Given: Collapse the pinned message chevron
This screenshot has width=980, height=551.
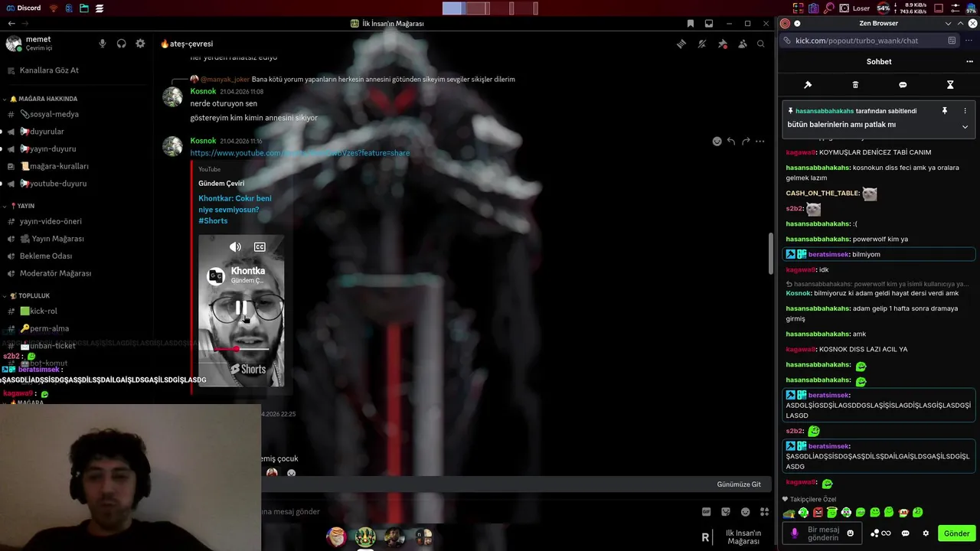Looking at the screenshot, I should point(965,126).
